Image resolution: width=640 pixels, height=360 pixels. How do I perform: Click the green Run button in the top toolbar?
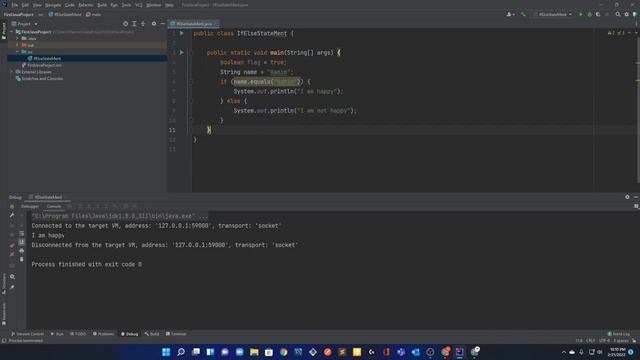pos(581,14)
